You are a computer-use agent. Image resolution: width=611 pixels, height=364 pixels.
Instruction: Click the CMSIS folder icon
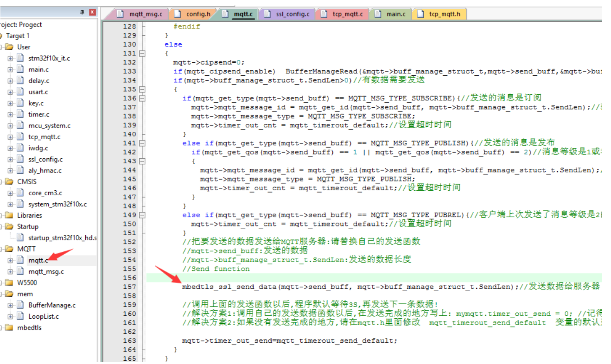tap(9, 182)
